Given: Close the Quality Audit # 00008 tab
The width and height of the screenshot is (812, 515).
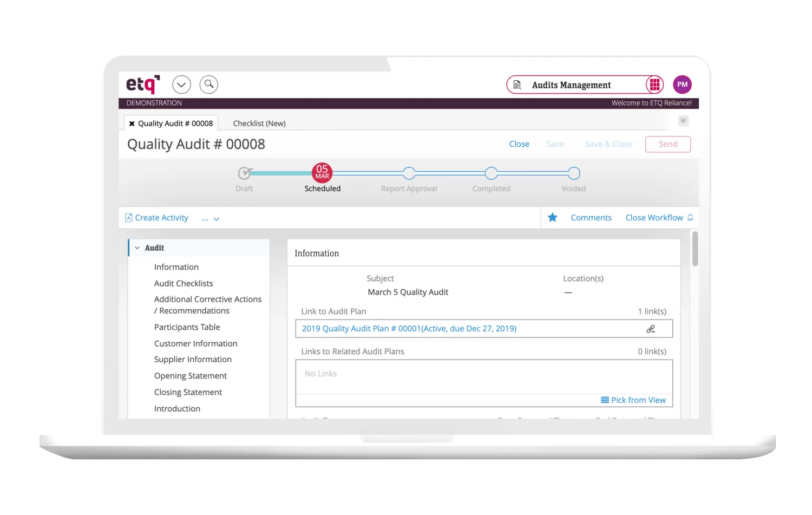Looking at the screenshot, I should (x=132, y=123).
